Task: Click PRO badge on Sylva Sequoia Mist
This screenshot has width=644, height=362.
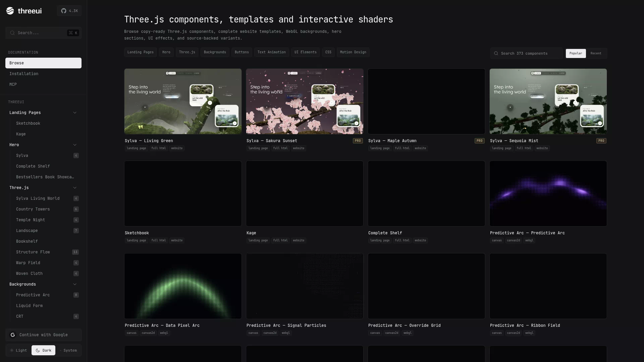Action: coord(601,141)
